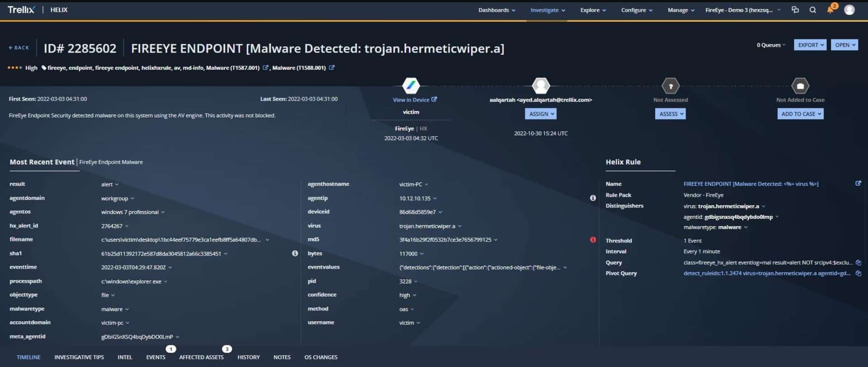Open the window switch icon beside search

[x=795, y=10]
